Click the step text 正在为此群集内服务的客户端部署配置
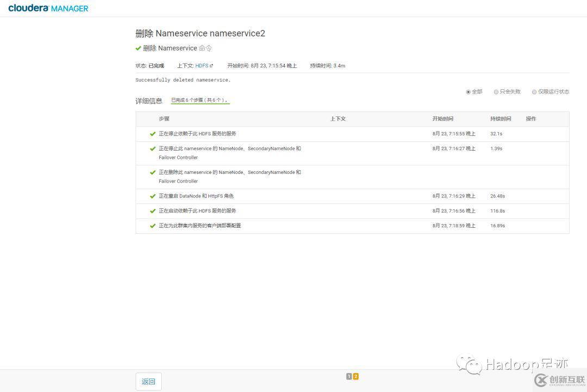Screen dimensions: 587x392 coord(200,226)
